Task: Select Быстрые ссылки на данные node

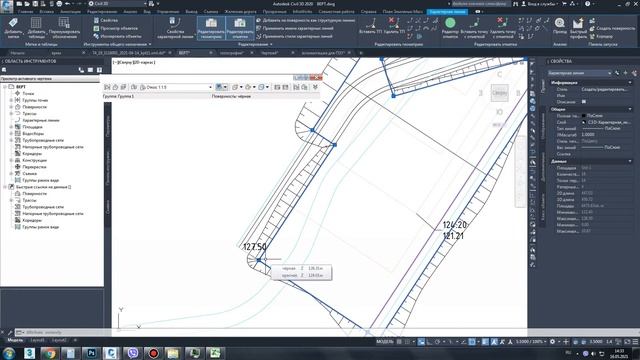Action: [43, 187]
